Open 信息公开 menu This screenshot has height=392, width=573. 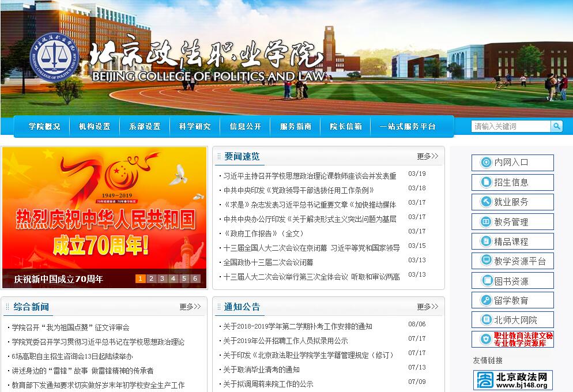pyautogui.click(x=245, y=126)
